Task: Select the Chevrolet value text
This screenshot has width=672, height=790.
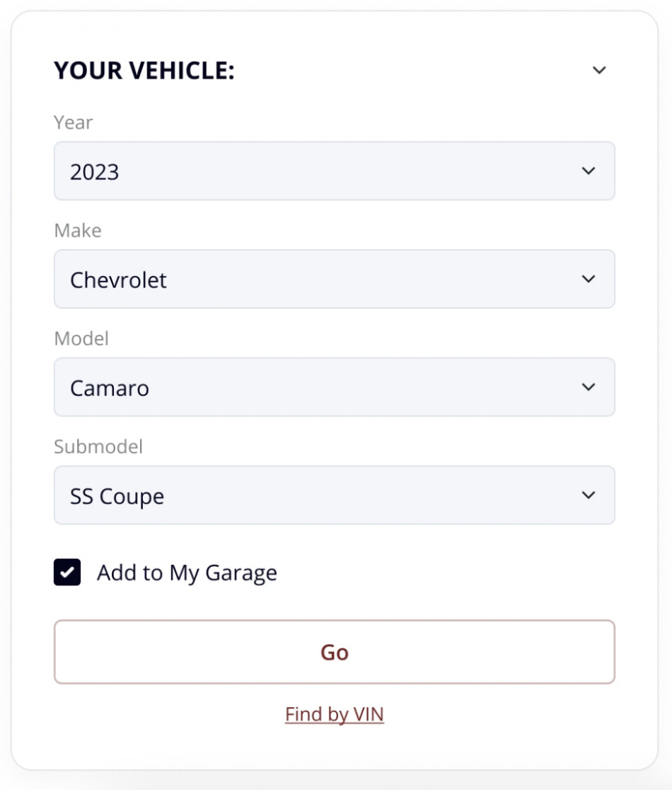Action: tap(118, 280)
